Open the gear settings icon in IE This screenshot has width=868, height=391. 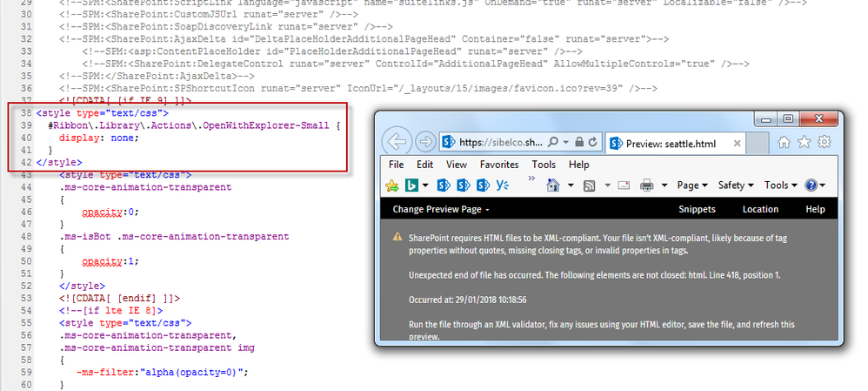pyautogui.click(x=825, y=142)
